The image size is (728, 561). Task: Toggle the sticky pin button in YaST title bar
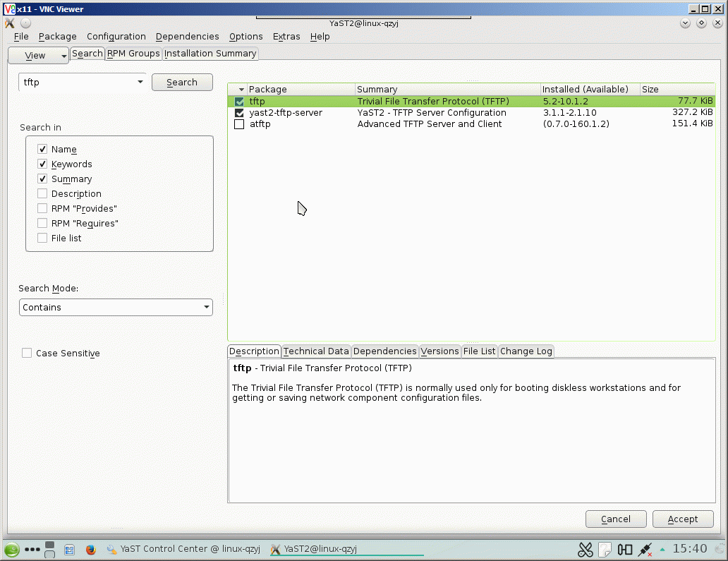(26, 23)
